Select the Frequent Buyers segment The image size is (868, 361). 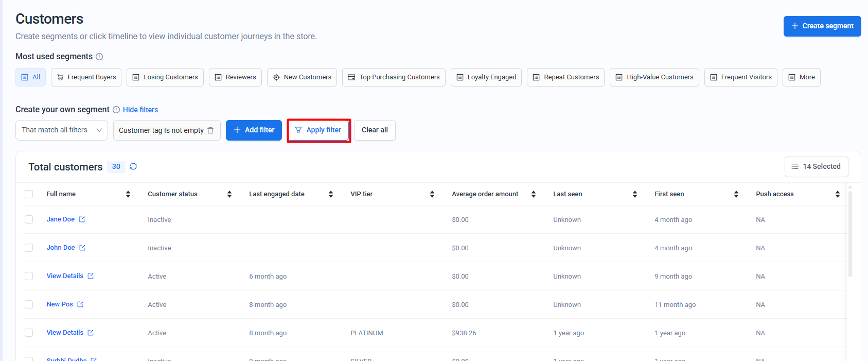(x=86, y=77)
